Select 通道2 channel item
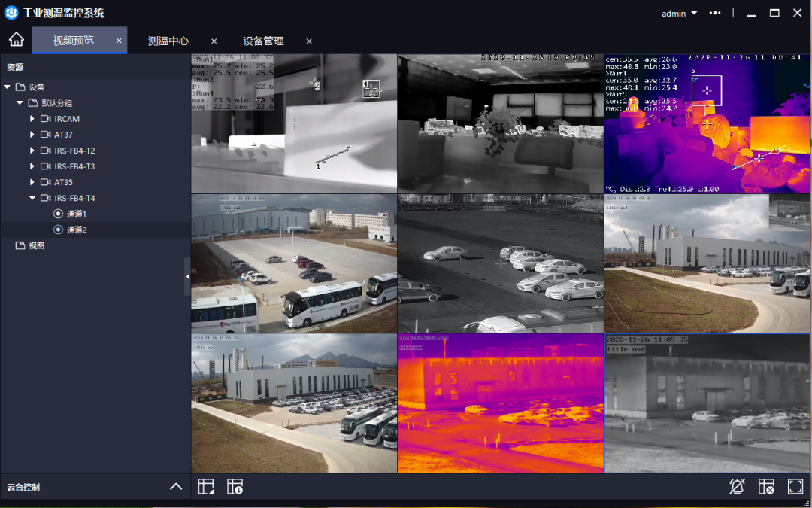Screen dimensions: 812x508 pyautogui.click(x=76, y=230)
